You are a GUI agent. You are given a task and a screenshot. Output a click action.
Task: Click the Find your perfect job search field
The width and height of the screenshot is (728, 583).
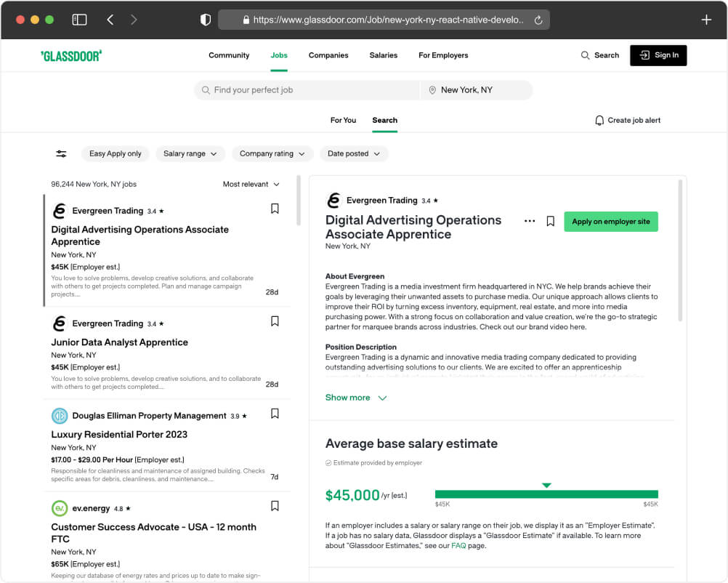(x=305, y=89)
